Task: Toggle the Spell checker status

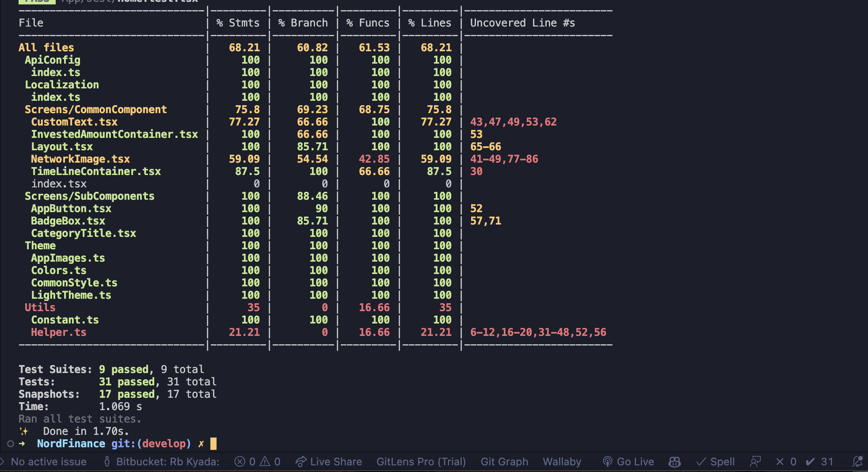Action: 715,462
